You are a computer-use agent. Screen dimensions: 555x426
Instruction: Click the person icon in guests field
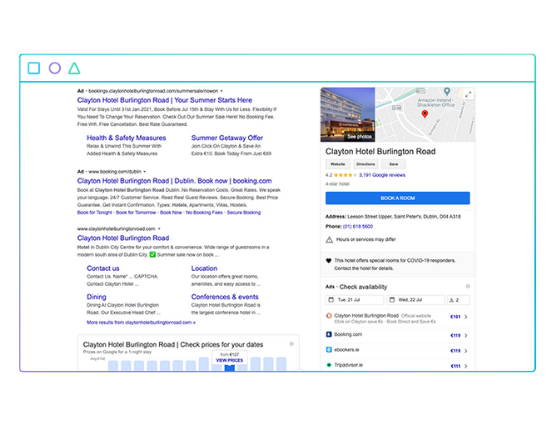pos(451,300)
